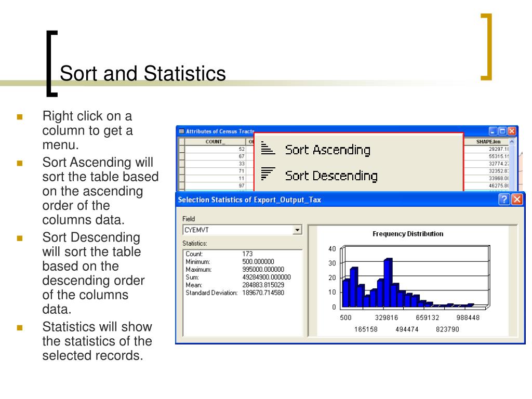532x399 pixels.
Task: Click the SHAPE.len cell starting with 32352
Action: coord(486,171)
